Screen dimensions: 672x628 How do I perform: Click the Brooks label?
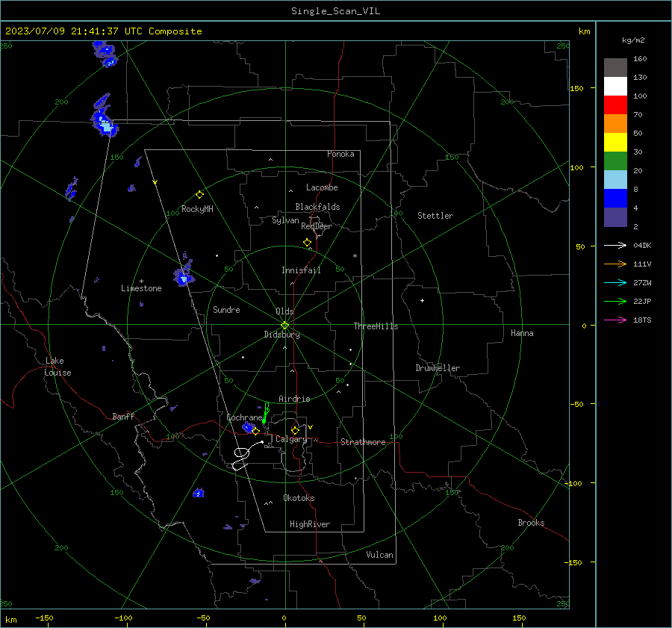tap(531, 523)
